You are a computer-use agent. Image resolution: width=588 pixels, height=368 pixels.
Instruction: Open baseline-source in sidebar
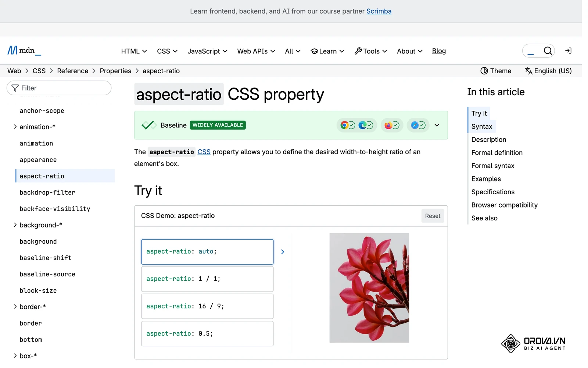pos(47,274)
